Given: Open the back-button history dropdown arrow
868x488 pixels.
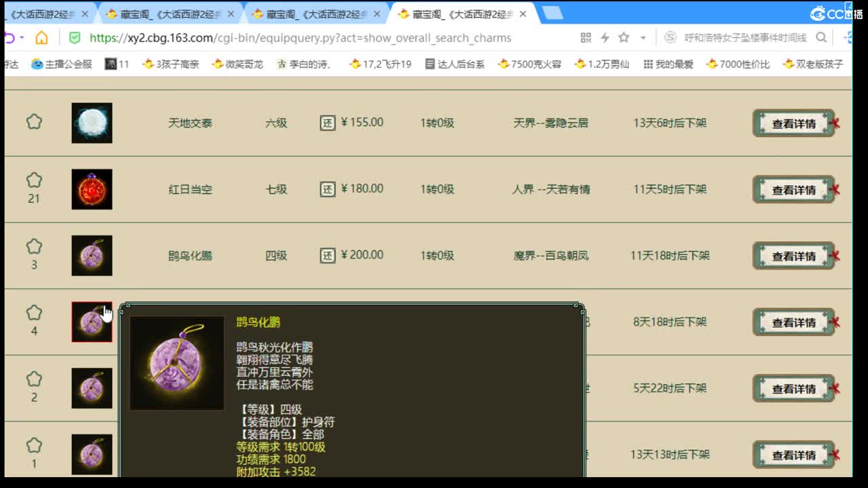Looking at the screenshot, I should pos(22,38).
